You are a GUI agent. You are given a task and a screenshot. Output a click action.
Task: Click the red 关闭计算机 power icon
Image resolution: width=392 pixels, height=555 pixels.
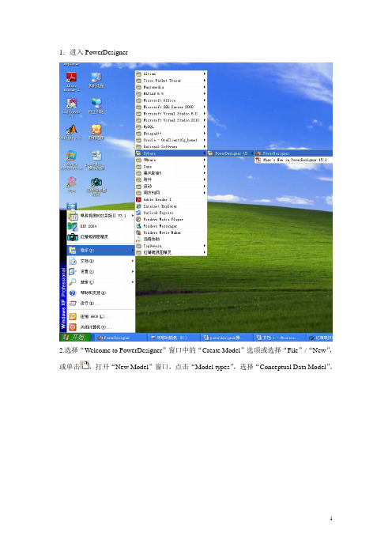tap(73, 327)
